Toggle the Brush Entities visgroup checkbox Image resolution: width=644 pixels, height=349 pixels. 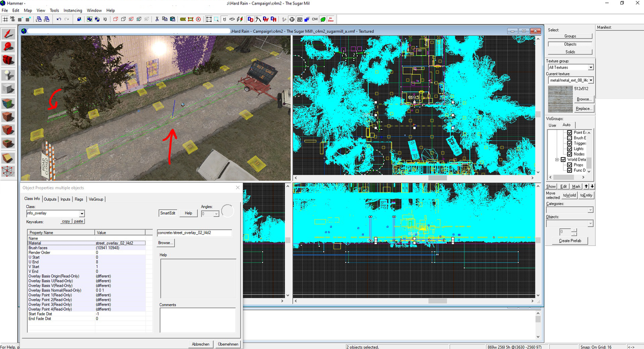(x=570, y=138)
